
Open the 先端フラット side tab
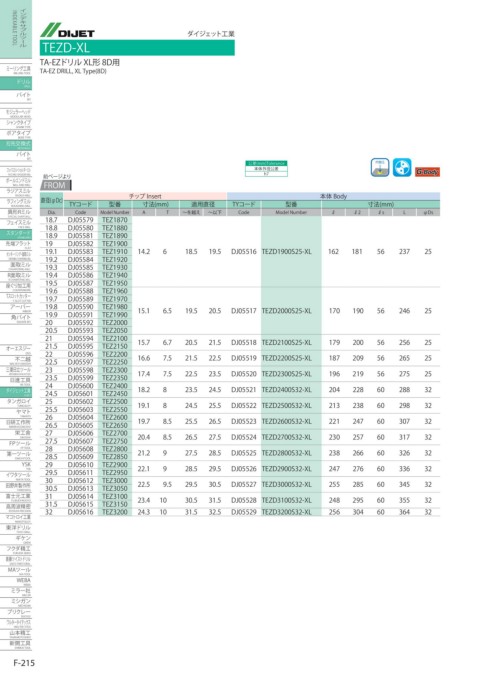(16, 245)
